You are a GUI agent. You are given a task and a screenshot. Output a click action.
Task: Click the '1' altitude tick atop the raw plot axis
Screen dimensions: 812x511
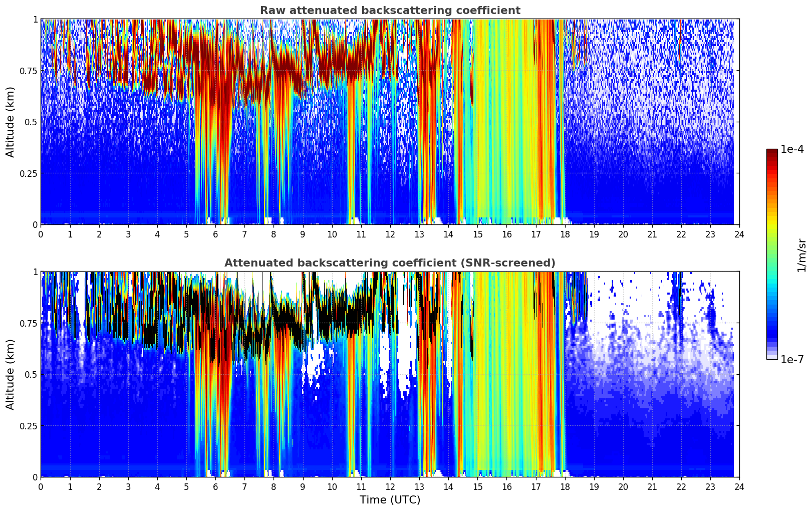(x=35, y=19)
